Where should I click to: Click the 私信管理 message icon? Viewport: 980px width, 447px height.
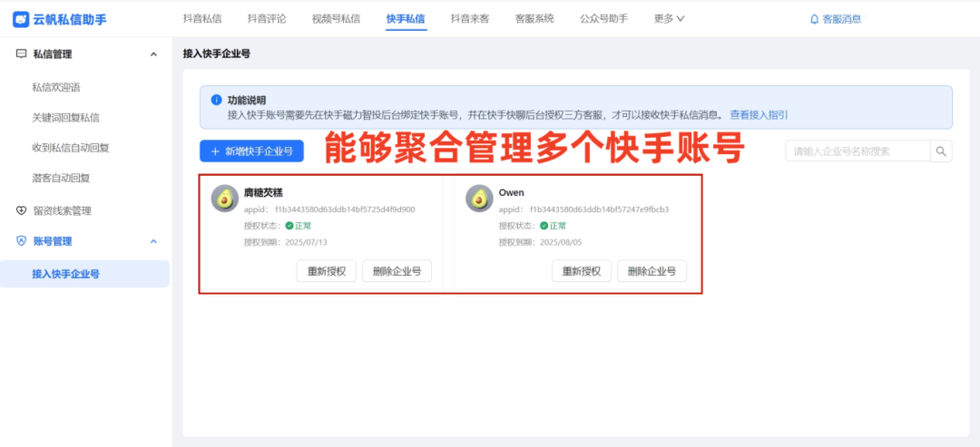coord(21,54)
